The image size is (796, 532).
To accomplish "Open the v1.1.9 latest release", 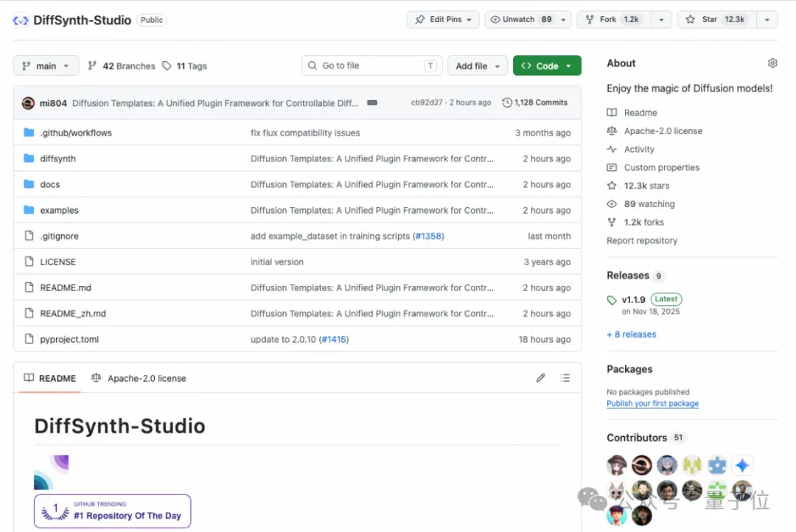I will pyautogui.click(x=633, y=299).
